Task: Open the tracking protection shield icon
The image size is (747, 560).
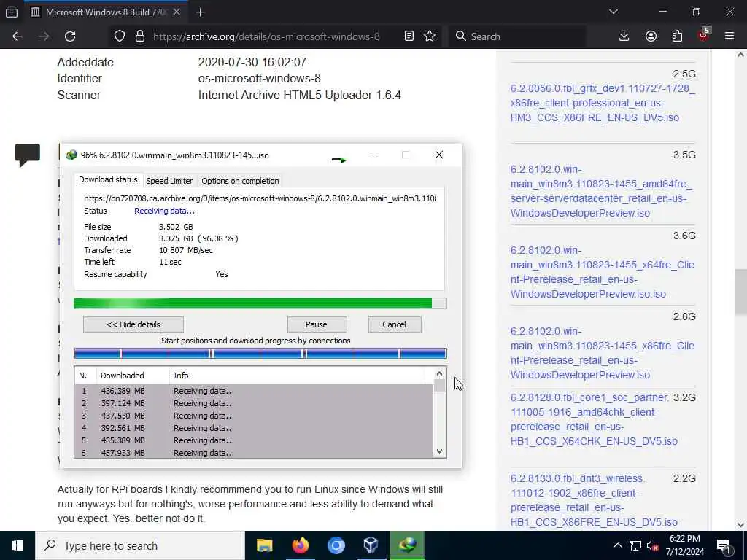Action: point(120,36)
